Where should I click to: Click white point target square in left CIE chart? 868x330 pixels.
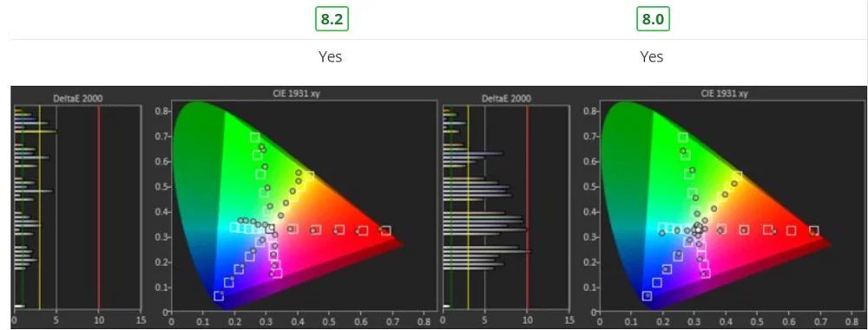coord(270,228)
